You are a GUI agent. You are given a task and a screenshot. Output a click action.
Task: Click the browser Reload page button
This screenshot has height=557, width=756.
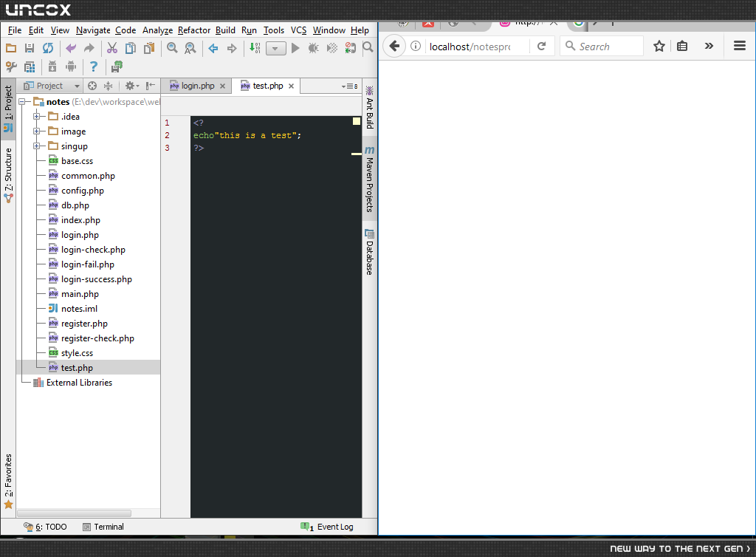coord(541,47)
